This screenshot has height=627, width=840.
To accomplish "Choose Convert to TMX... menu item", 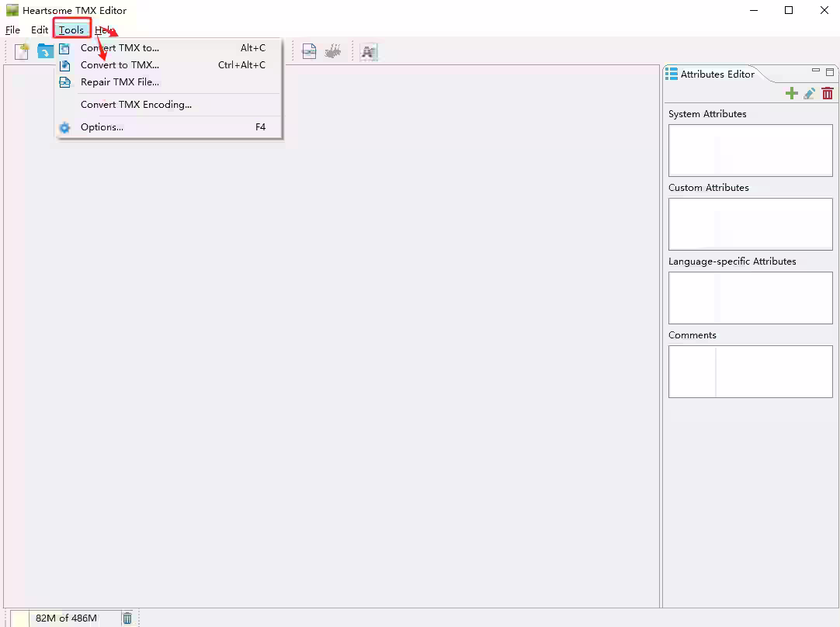I will coord(120,64).
